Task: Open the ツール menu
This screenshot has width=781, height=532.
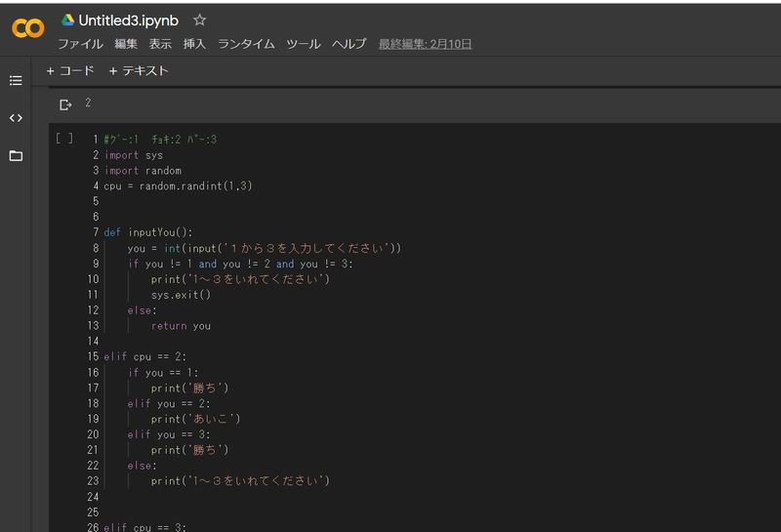Action: click(303, 44)
